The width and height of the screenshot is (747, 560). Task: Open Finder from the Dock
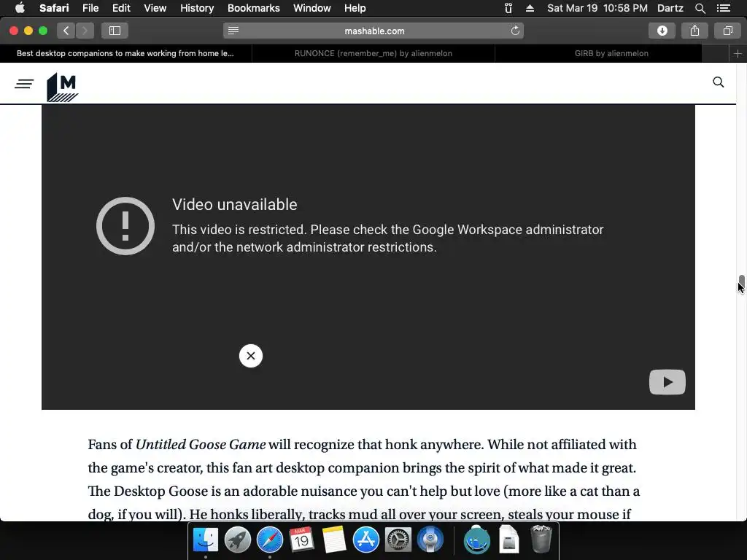(206, 540)
